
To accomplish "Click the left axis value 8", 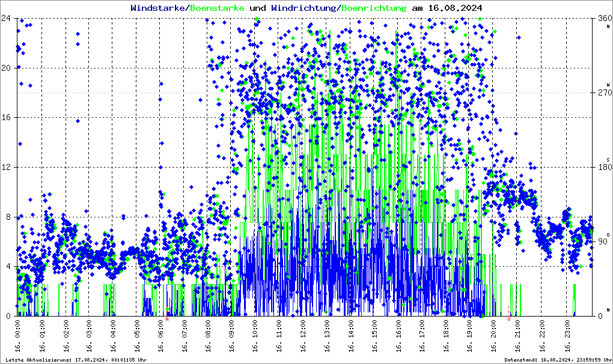I will pos(8,217).
